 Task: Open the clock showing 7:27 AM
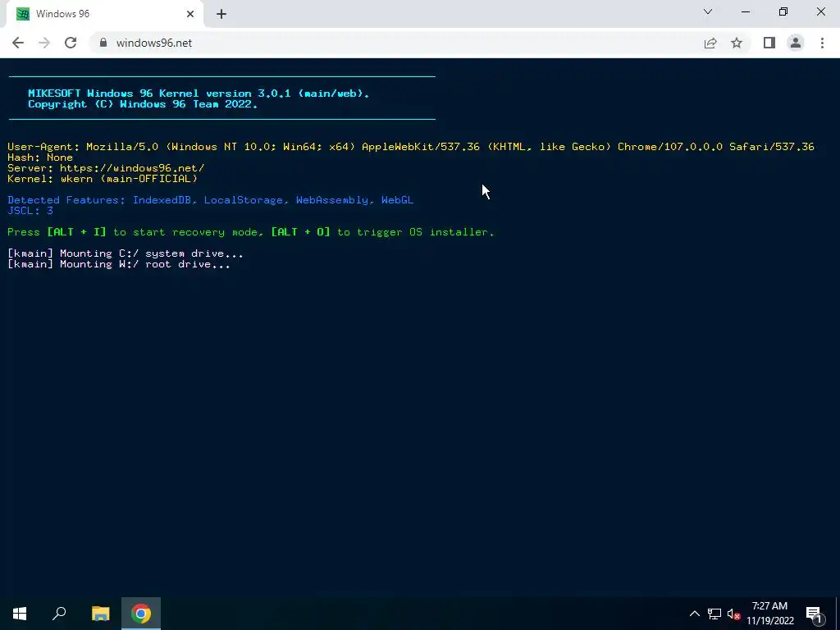(769, 614)
